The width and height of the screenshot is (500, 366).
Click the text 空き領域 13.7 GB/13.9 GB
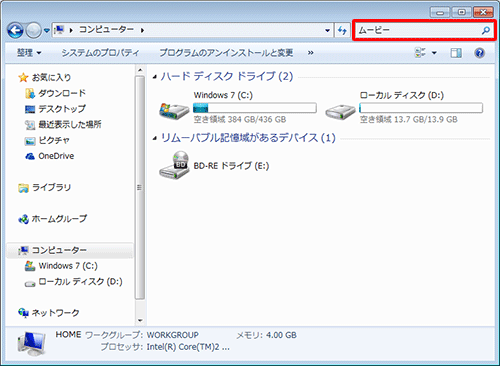[x=408, y=119]
